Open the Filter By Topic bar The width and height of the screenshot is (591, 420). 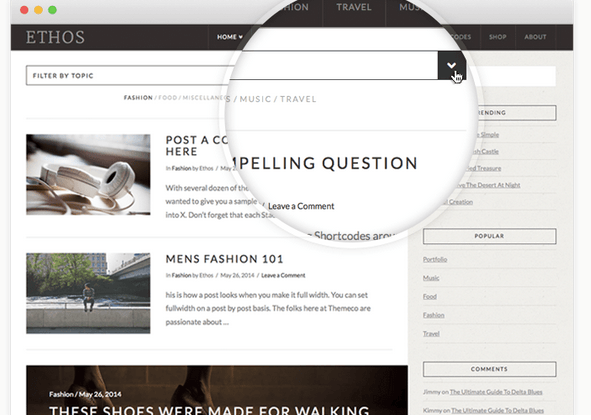(x=128, y=75)
